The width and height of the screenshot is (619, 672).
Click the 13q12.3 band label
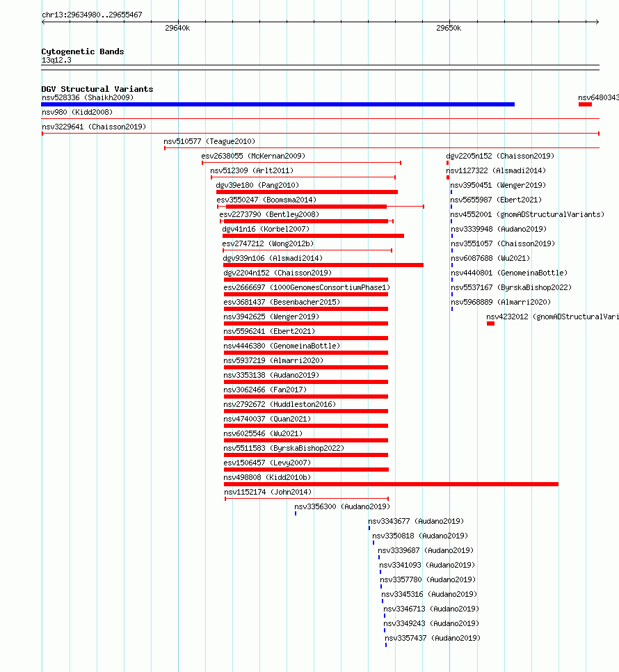pyautogui.click(x=56, y=60)
